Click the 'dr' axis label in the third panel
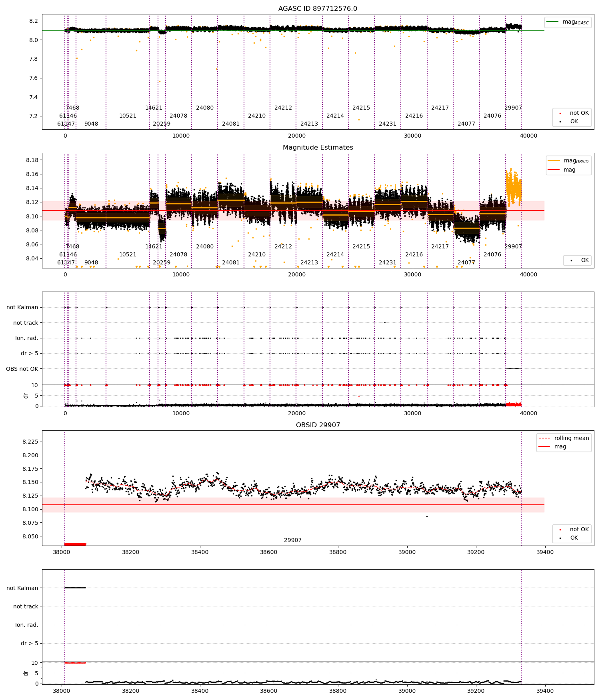600x700 pixels. pyautogui.click(x=26, y=396)
